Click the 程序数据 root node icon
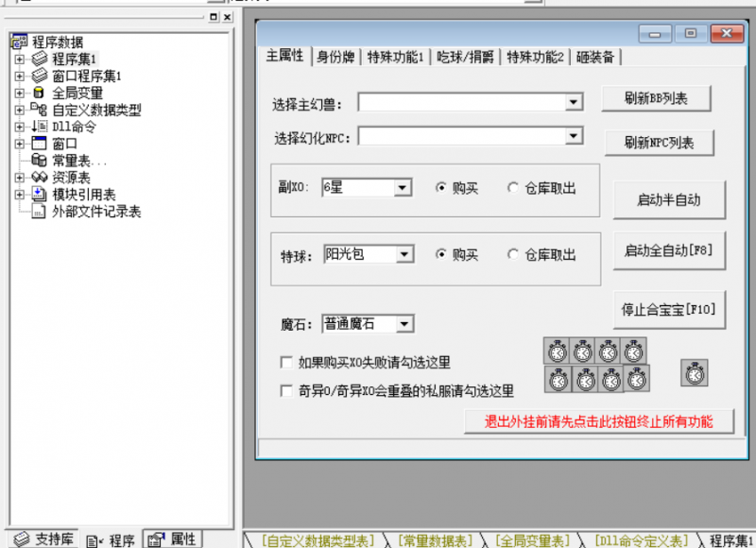756x548 pixels. (19, 42)
